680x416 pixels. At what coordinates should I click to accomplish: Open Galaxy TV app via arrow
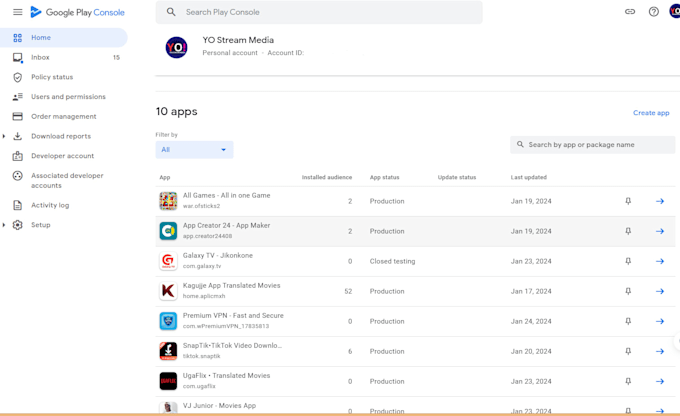[660, 261]
